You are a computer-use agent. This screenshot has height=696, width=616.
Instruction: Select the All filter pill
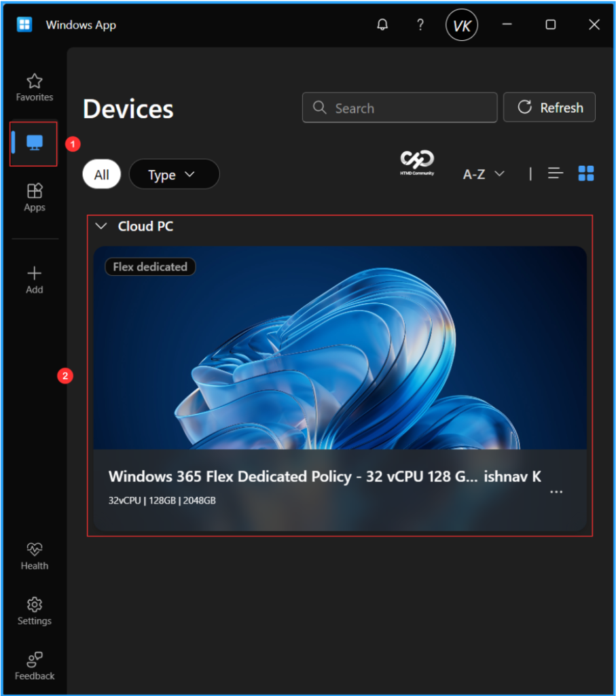point(102,175)
